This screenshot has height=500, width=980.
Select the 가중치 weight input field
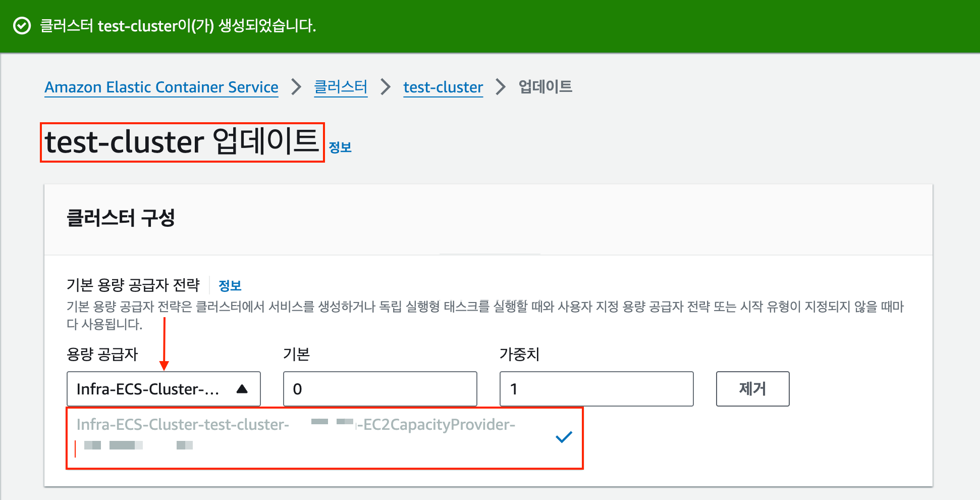596,388
